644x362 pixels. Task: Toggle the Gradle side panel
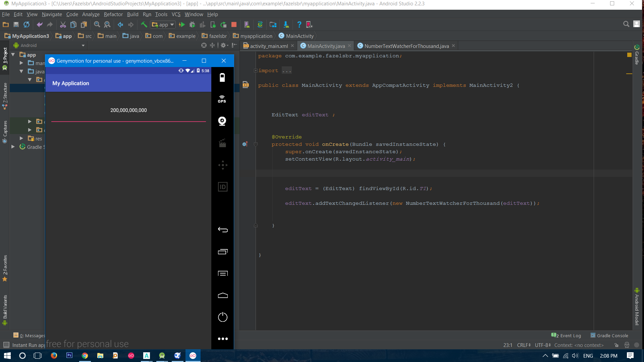coord(637,55)
